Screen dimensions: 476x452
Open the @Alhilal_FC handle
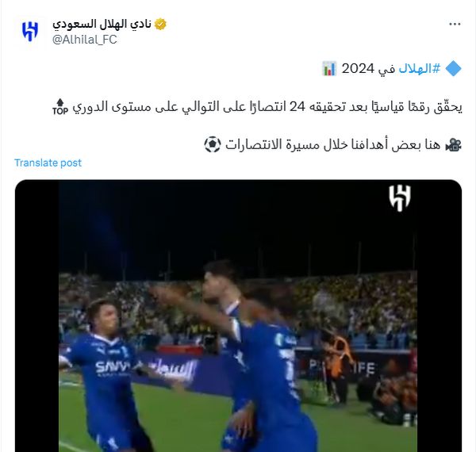(x=85, y=40)
